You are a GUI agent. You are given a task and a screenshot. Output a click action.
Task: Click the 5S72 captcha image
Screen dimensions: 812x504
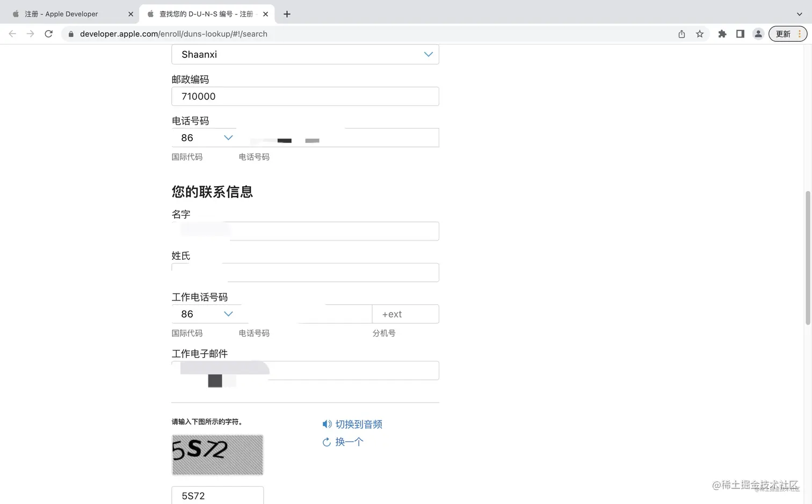tap(218, 455)
